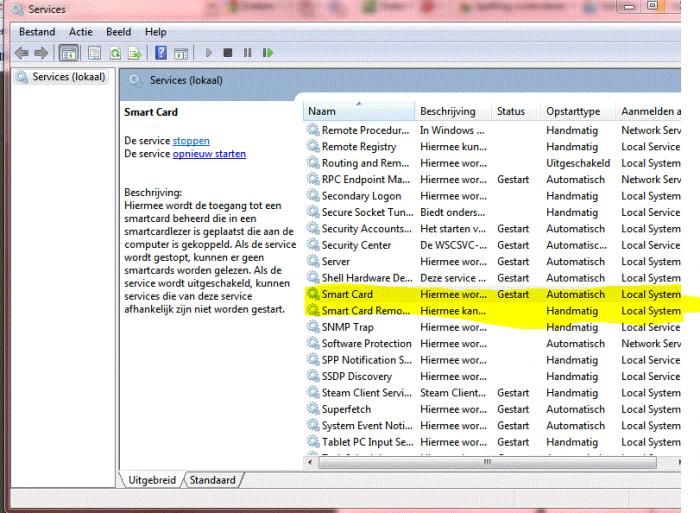Select the Smart Card service row
Image resolution: width=700 pixels, height=513 pixels.
coord(347,294)
